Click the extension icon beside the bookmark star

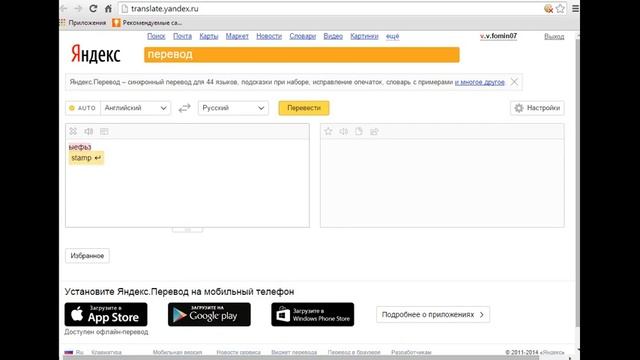(549, 8)
